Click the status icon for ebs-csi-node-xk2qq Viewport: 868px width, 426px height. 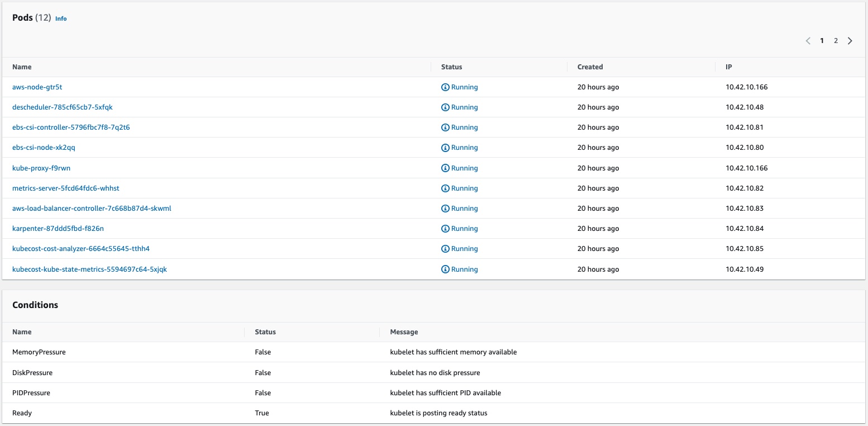[445, 148]
